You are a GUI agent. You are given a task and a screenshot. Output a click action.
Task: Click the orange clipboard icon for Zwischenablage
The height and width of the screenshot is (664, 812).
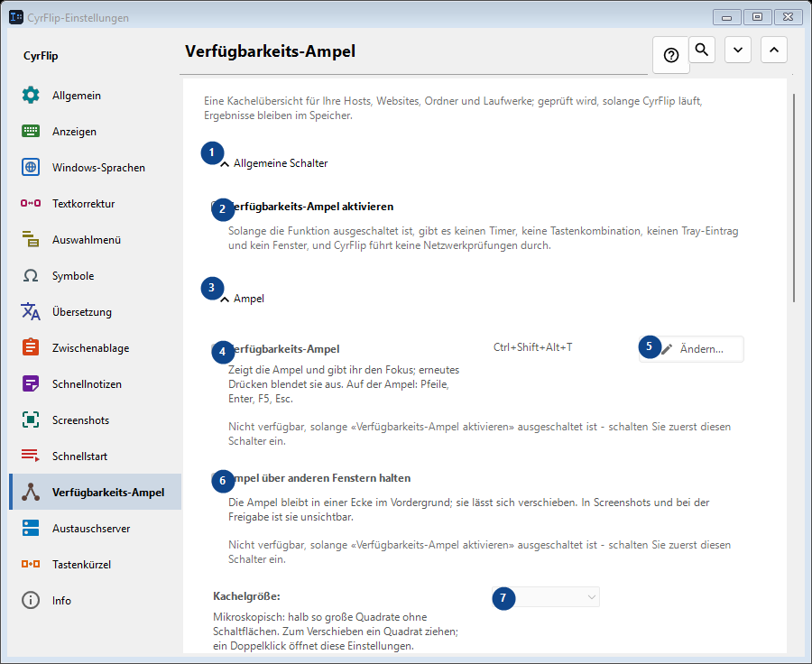[31, 347]
